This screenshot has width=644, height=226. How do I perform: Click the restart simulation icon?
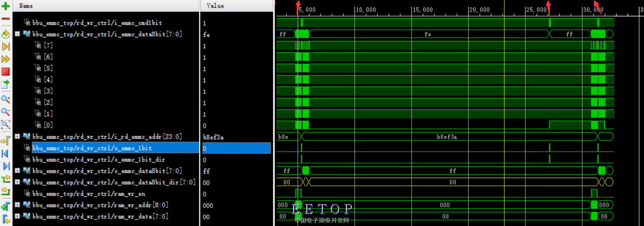click(x=5, y=34)
